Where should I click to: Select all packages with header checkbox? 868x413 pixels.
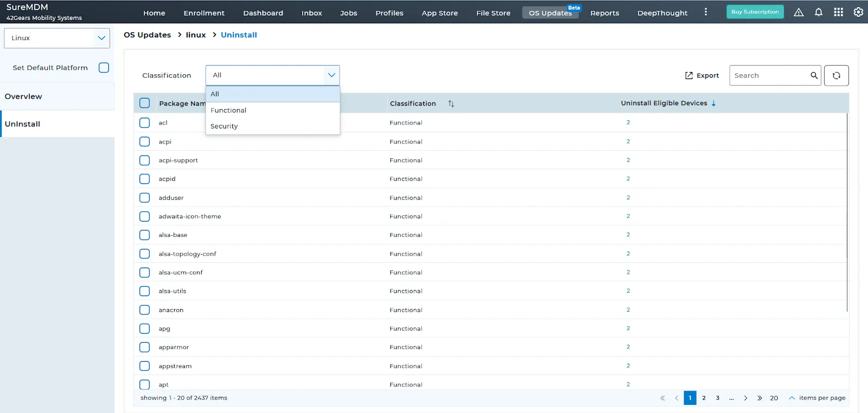(x=144, y=103)
